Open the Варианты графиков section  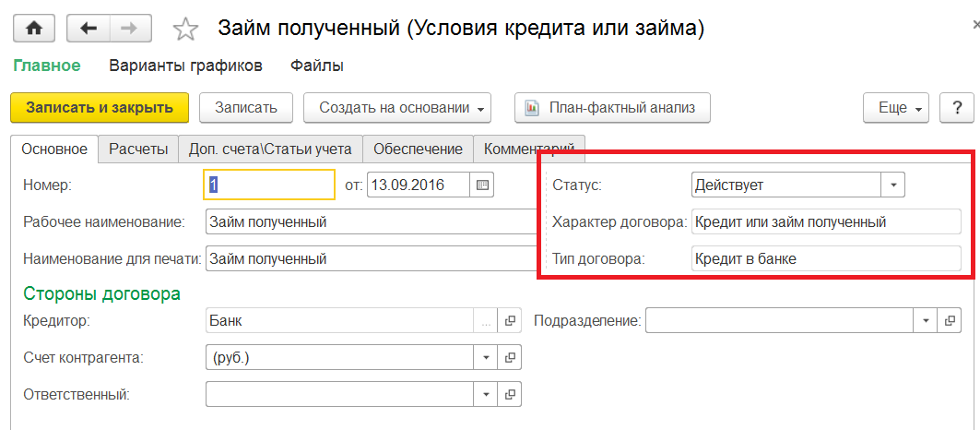tap(185, 66)
